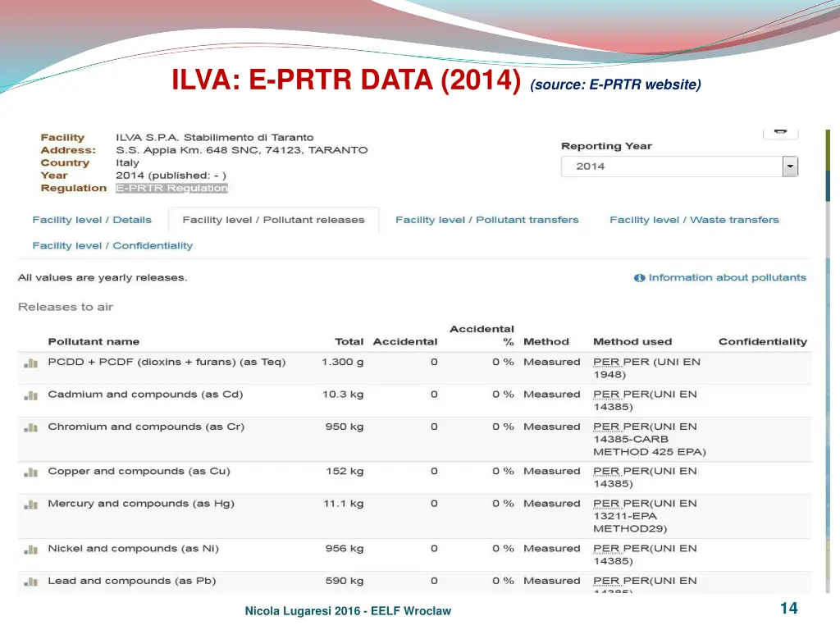This screenshot has width=840, height=630.
Task: Click the 950 kg total value
Action: point(345,427)
